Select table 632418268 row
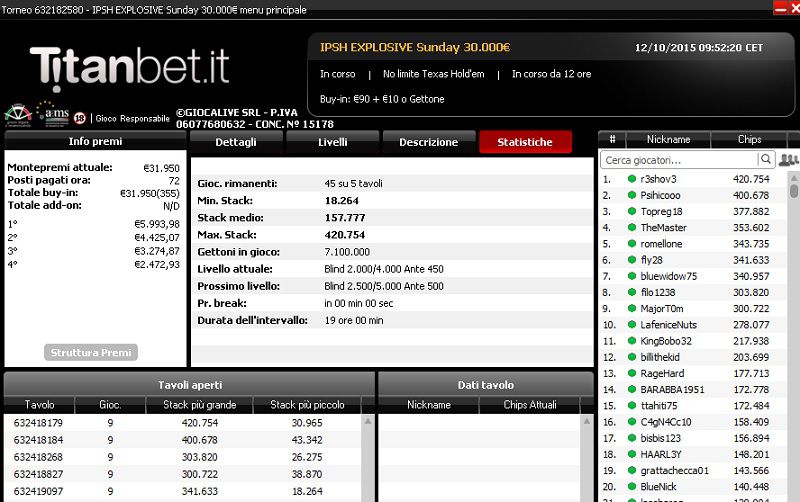This screenshot has width=800, height=502. 183,457
